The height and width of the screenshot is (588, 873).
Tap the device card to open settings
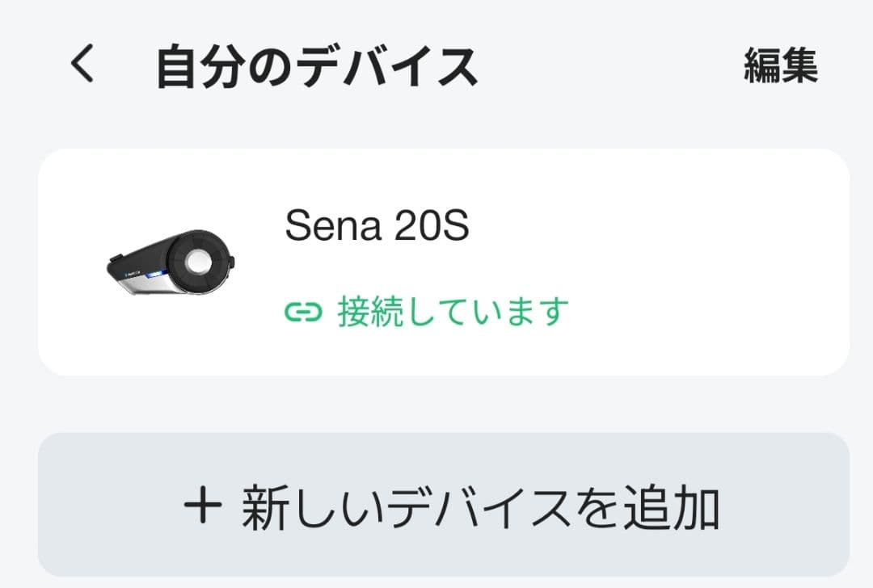tap(436, 262)
